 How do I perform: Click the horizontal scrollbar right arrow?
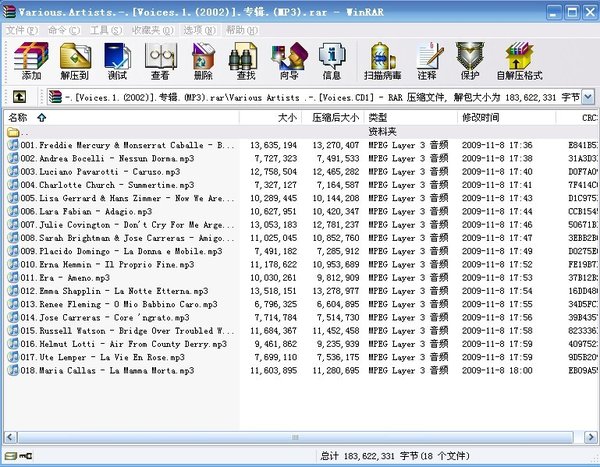click(590, 437)
